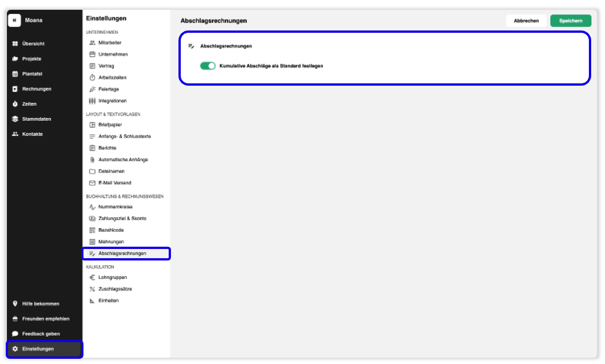605x364 pixels.
Task: Click the Einheiten ruler icon
Action: tap(92, 300)
